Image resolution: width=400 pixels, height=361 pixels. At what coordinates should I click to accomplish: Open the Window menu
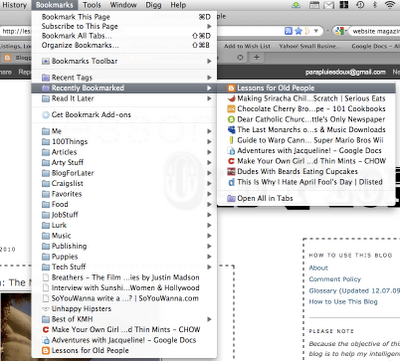tap(123, 5)
